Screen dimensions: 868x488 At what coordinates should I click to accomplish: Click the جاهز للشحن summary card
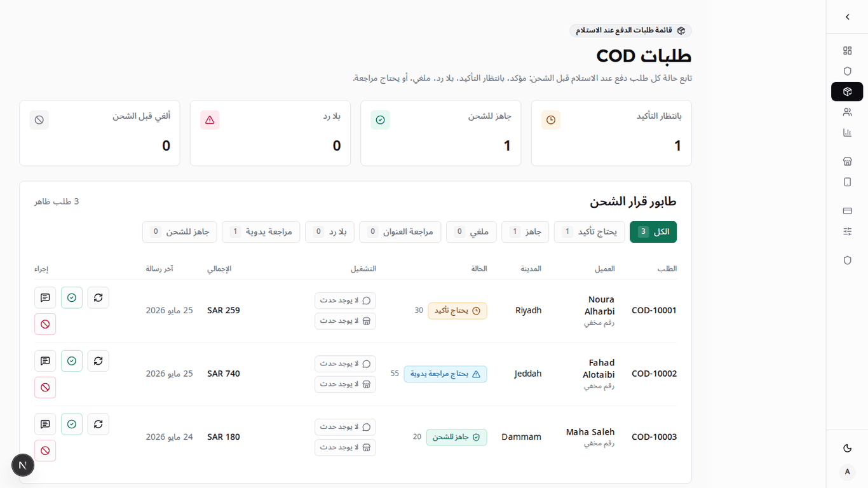[441, 133]
